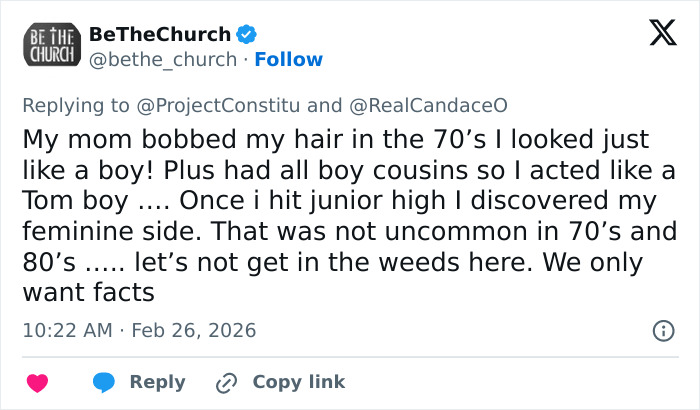Click the Reply button label
This screenshot has width=700, height=410.
point(157,382)
